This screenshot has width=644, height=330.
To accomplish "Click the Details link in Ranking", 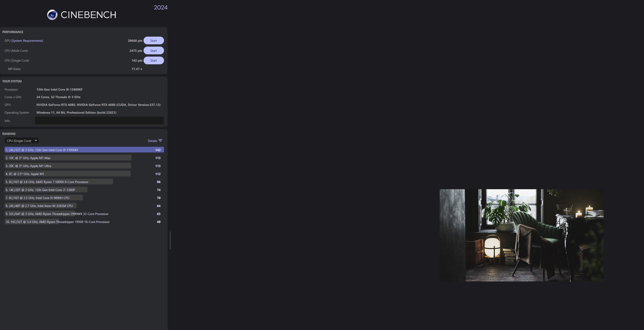I will (x=152, y=141).
